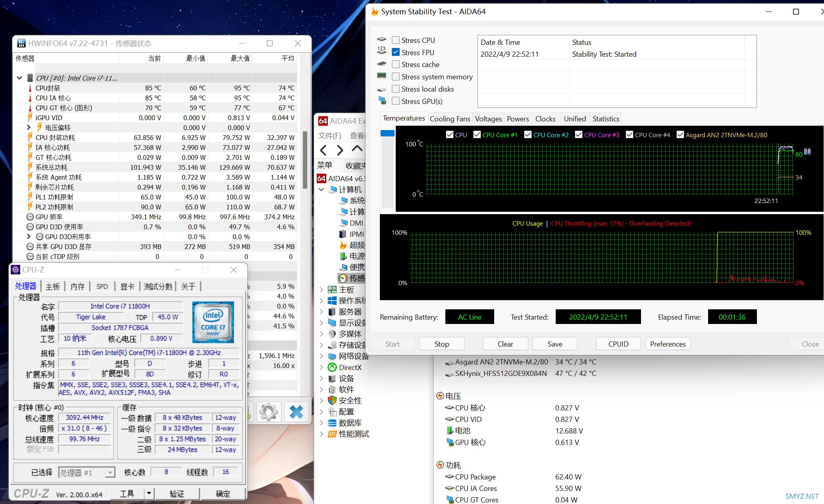Switch to the Cooling Fans tab
Screen dimensions: 824x504
[x=450, y=119]
